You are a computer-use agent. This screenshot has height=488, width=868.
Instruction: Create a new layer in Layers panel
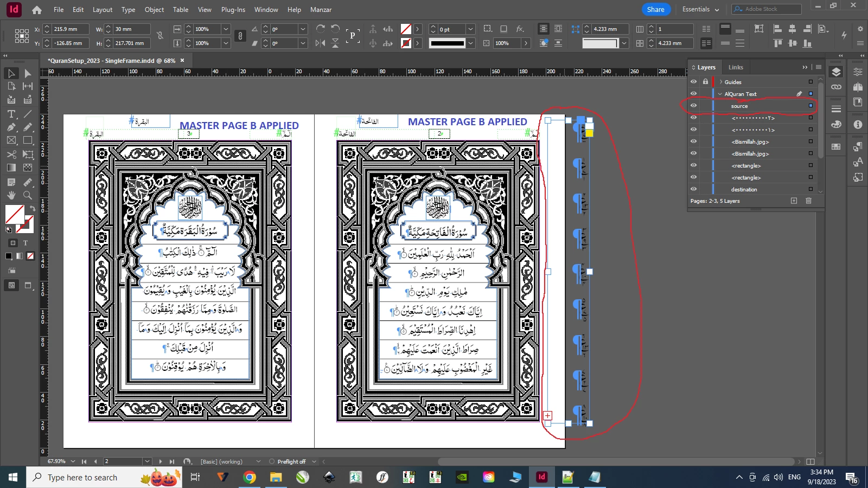click(x=794, y=201)
